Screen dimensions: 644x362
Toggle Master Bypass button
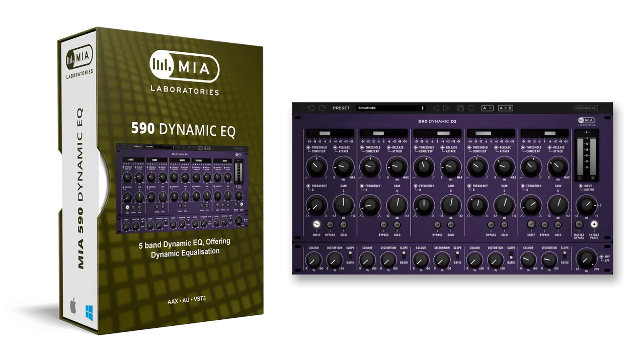(579, 224)
